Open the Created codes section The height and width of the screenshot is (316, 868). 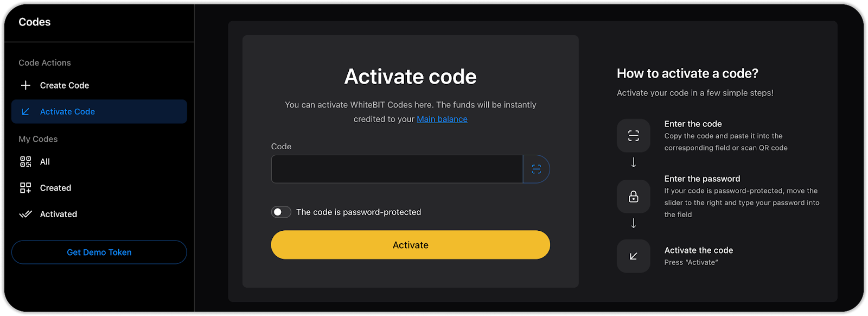(x=55, y=188)
